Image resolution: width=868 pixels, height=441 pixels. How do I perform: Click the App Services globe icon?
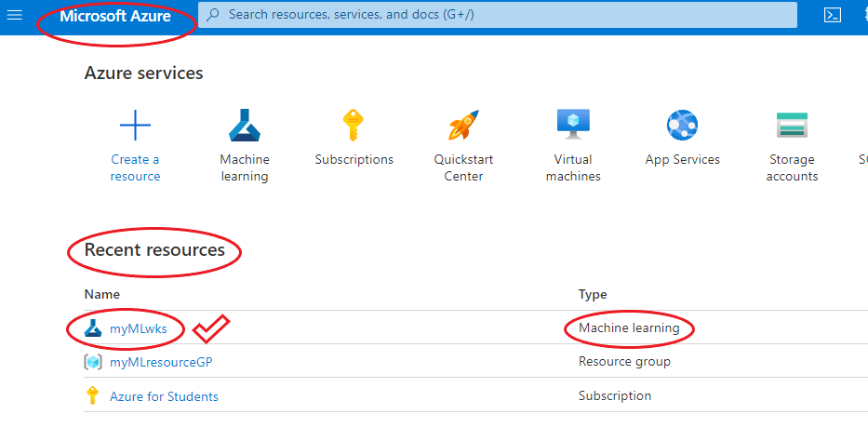(x=683, y=125)
